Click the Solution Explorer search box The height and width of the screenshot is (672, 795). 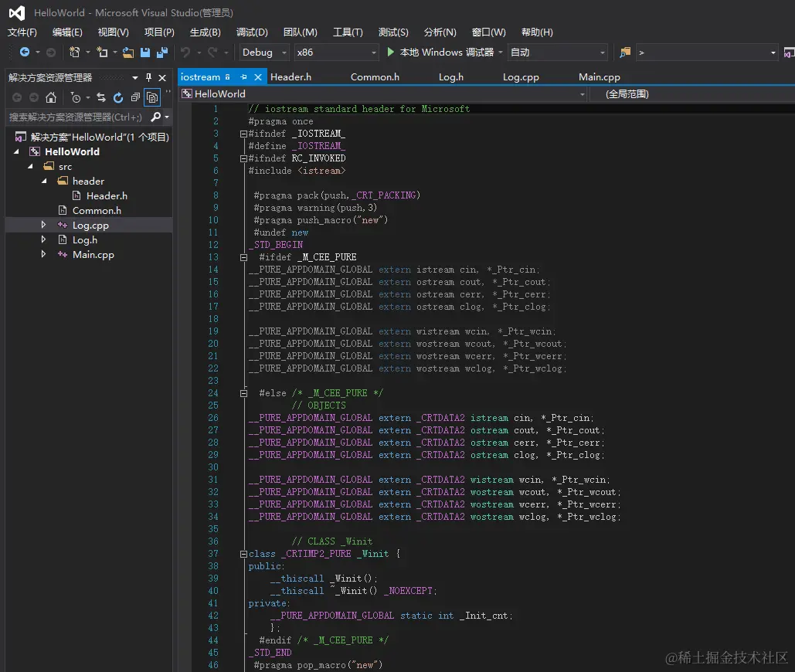click(x=76, y=117)
